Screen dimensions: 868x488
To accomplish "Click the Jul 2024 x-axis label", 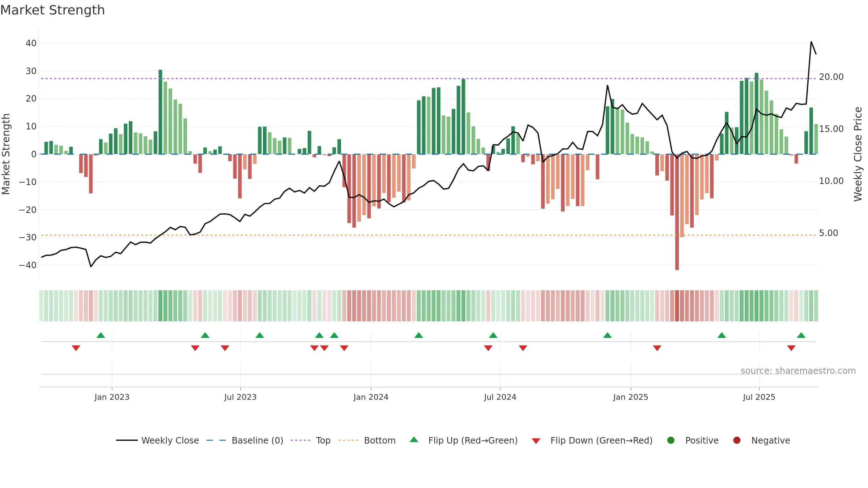I will coord(500,397).
